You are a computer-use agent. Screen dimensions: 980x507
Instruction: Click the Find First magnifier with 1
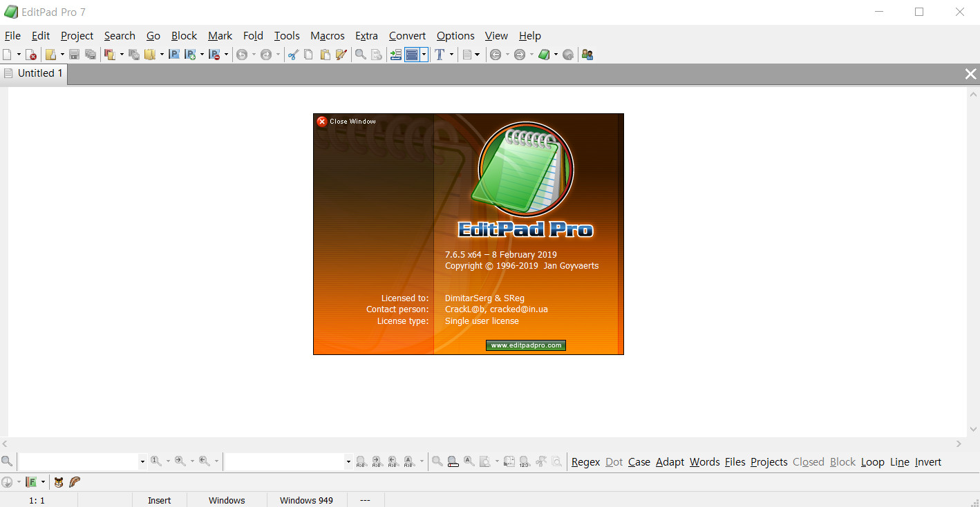156,461
